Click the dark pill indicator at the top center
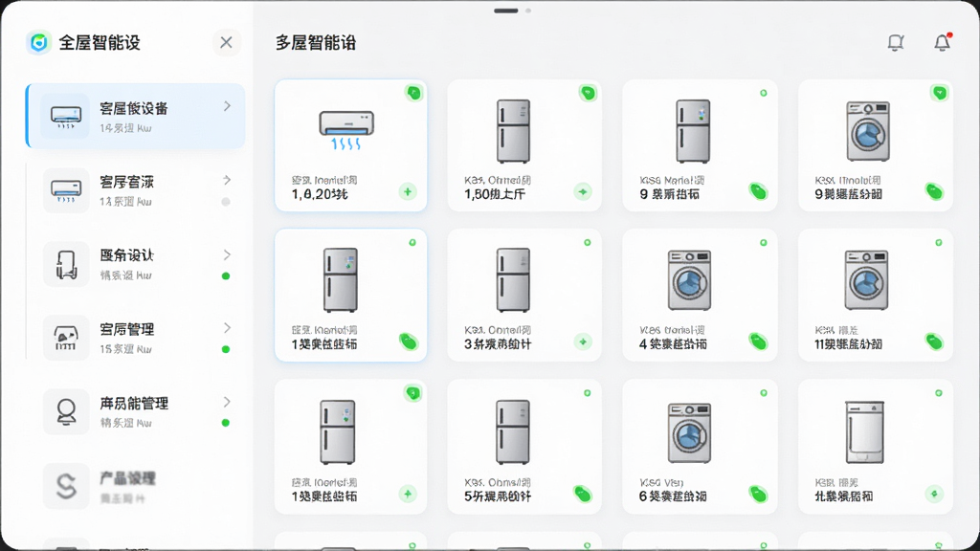This screenshot has height=551, width=980. pos(505,11)
